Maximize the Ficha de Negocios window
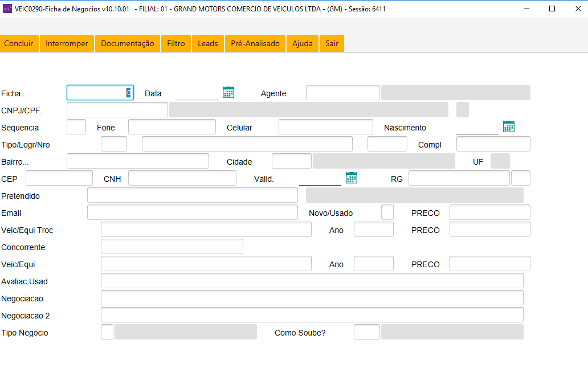Image resolution: width=588 pixels, height=372 pixels. pyautogui.click(x=552, y=9)
